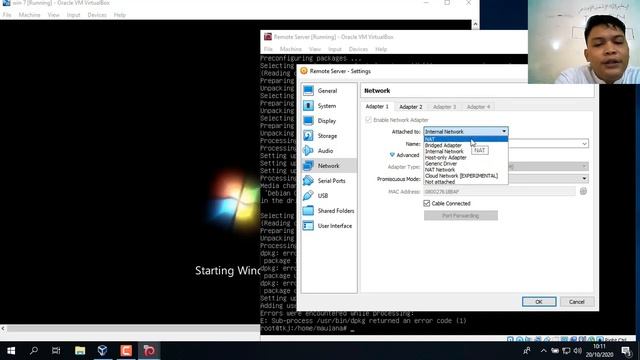
Task: Open orange recorder app in taskbar
Action: (126, 351)
